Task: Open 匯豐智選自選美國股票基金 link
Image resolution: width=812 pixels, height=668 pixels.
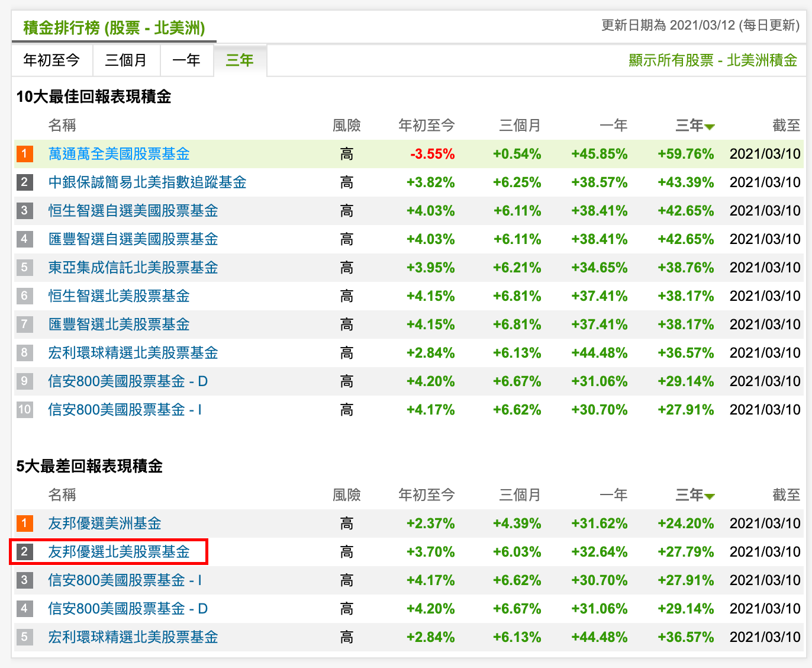Action: (133, 239)
